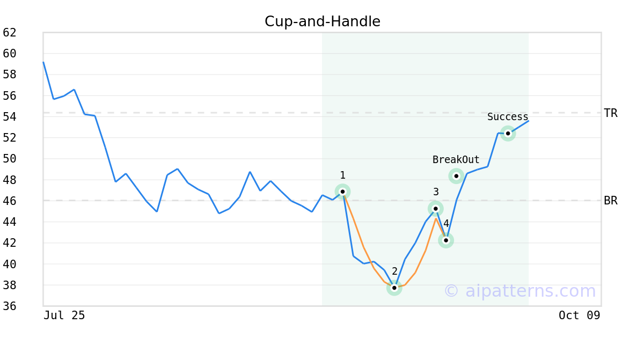Screen dimensions: 644x338
Task: Click the 54 price axis label
Action: coord(10,116)
